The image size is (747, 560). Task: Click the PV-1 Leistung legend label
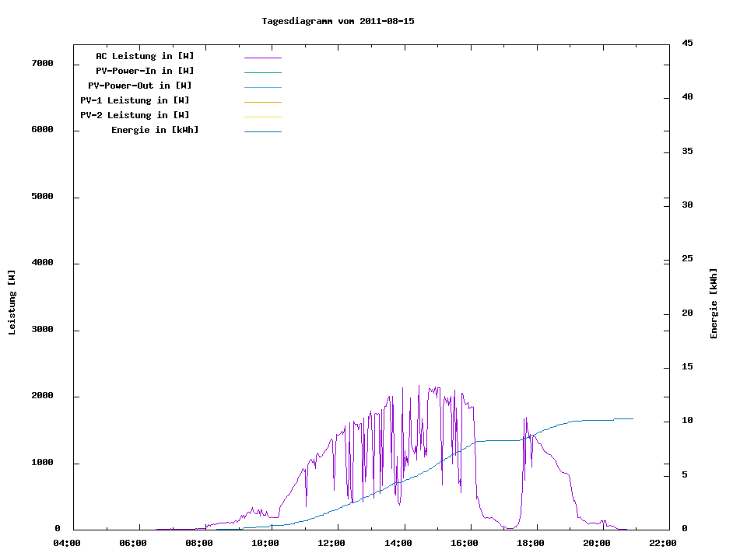coord(135,100)
